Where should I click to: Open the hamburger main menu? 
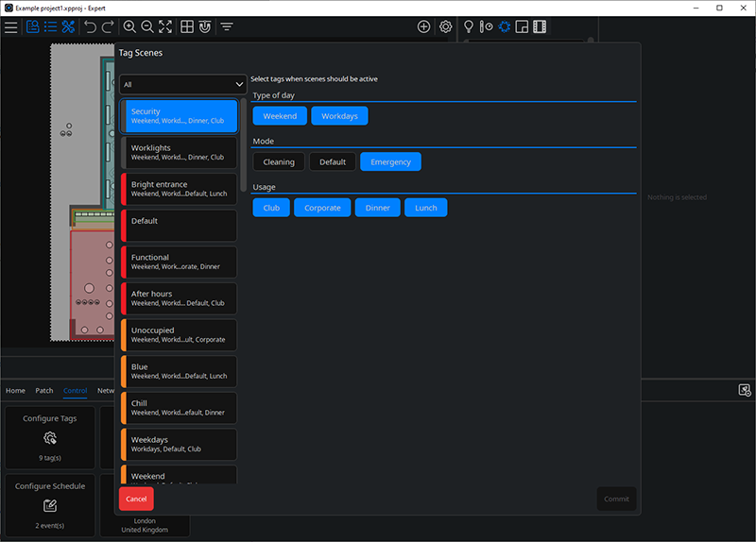pyautogui.click(x=11, y=27)
